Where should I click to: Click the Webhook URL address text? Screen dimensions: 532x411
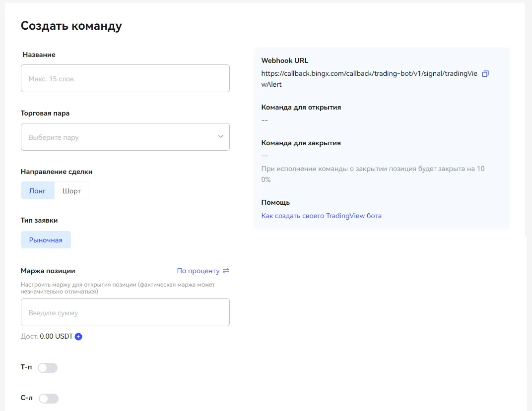369,74
